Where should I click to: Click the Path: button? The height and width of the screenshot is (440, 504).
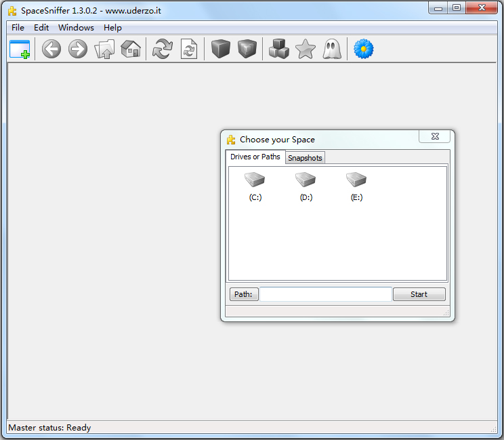tap(244, 294)
